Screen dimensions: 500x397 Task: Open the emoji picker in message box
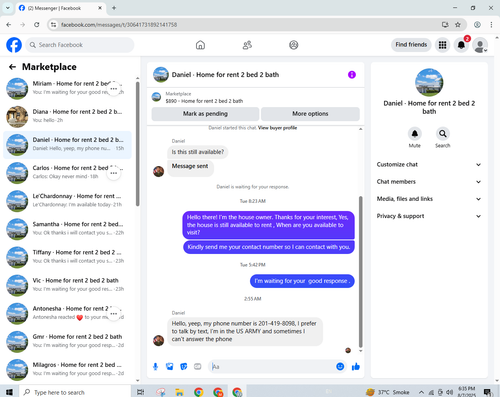[x=340, y=367]
